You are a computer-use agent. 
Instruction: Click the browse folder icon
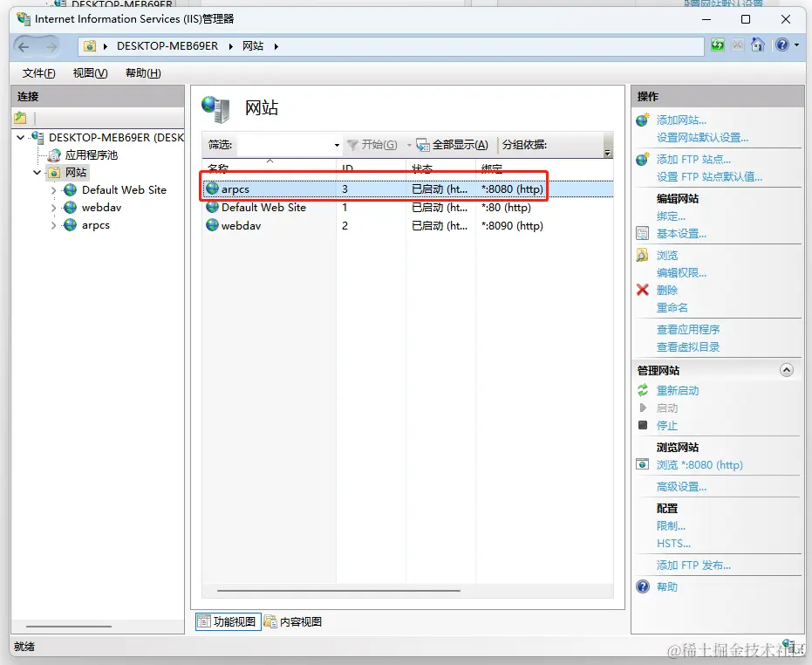(642, 255)
